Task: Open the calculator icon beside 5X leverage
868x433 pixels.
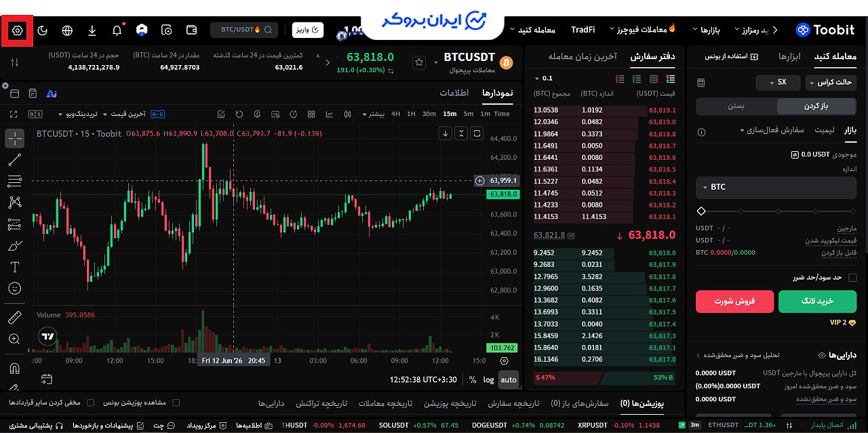Action: click(x=701, y=83)
